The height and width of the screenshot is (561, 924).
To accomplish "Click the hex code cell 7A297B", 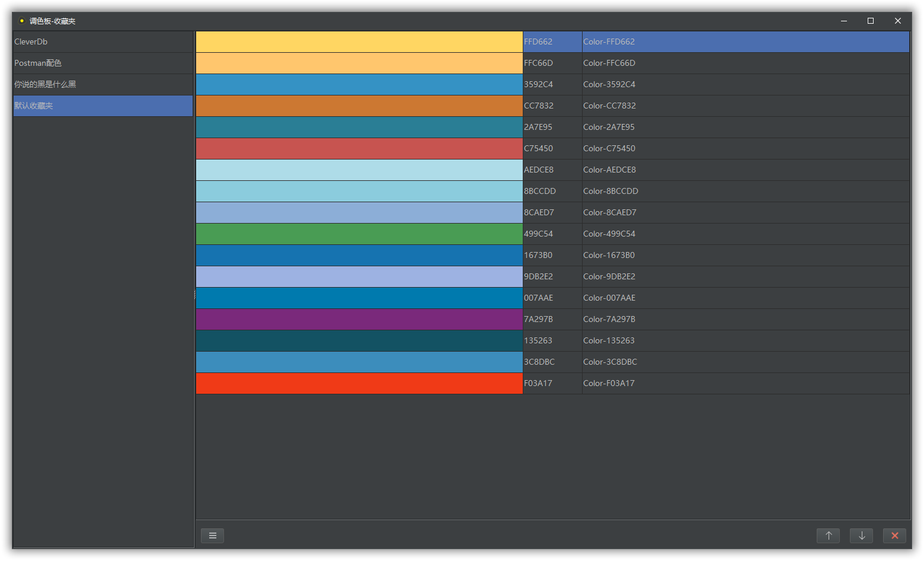I will pyautogui.click(x=552, y=319).
